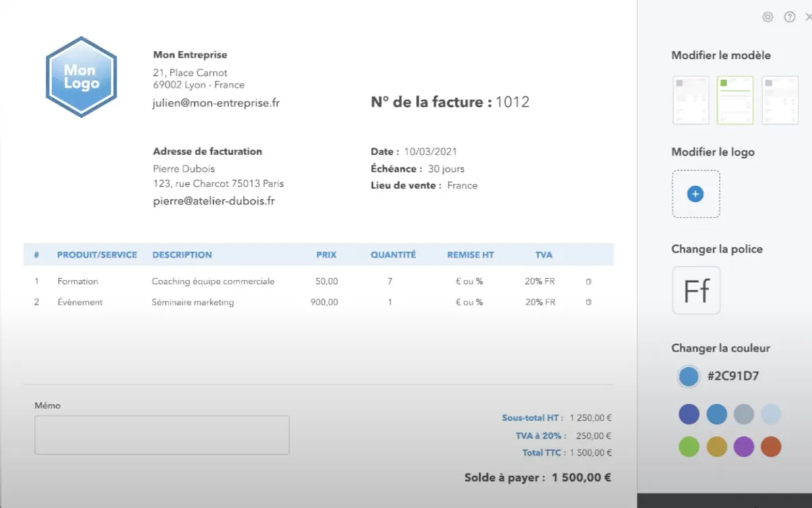Click the Modifier le modèle heading
Viewport: 812px width, 508px height.
point(721,56)
